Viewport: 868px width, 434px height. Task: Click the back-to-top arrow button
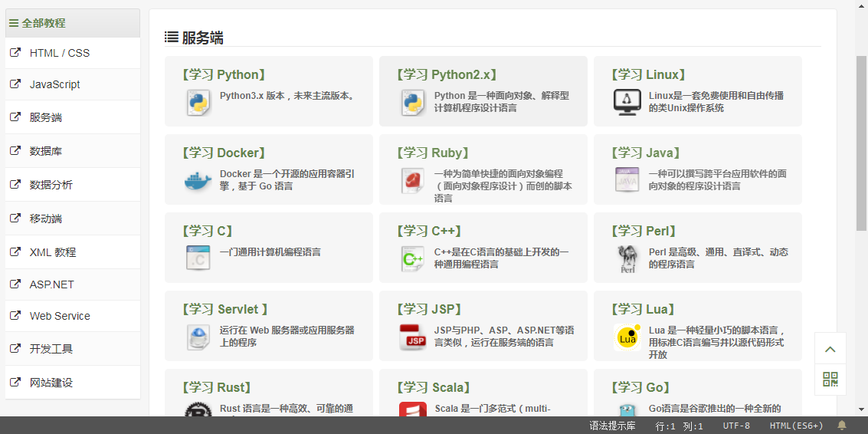coord(830,349)
